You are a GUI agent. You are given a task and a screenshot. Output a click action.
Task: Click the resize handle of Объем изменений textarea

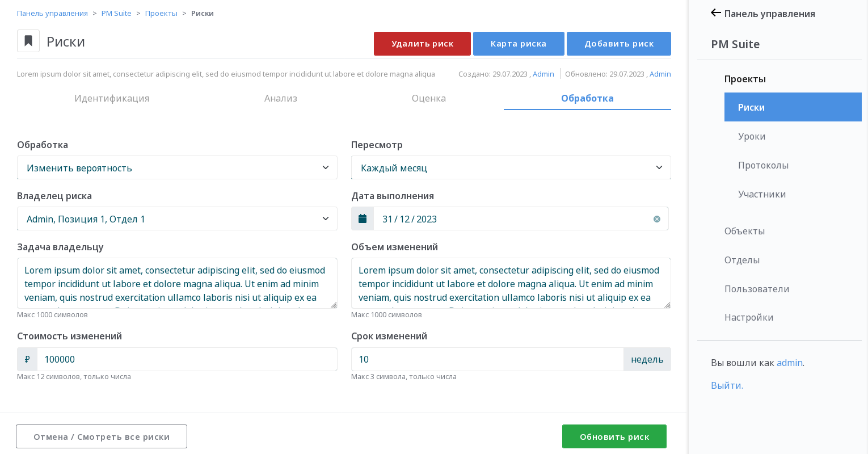tap(667, 305)
